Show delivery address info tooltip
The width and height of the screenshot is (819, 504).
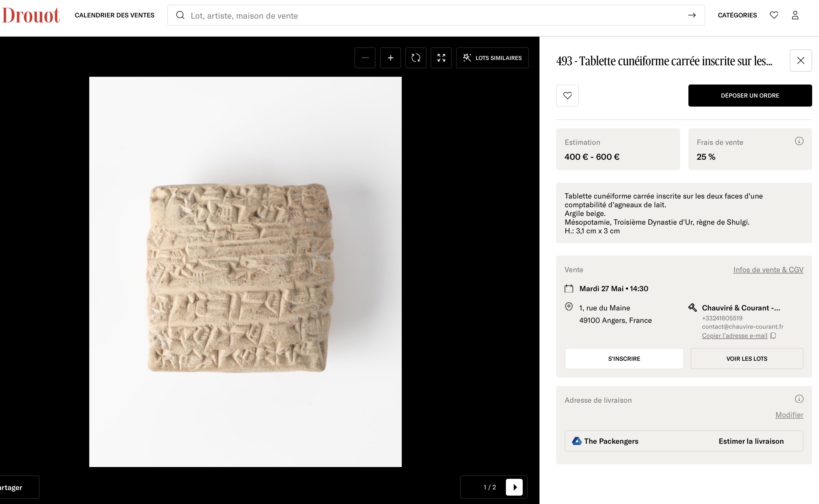799,399
